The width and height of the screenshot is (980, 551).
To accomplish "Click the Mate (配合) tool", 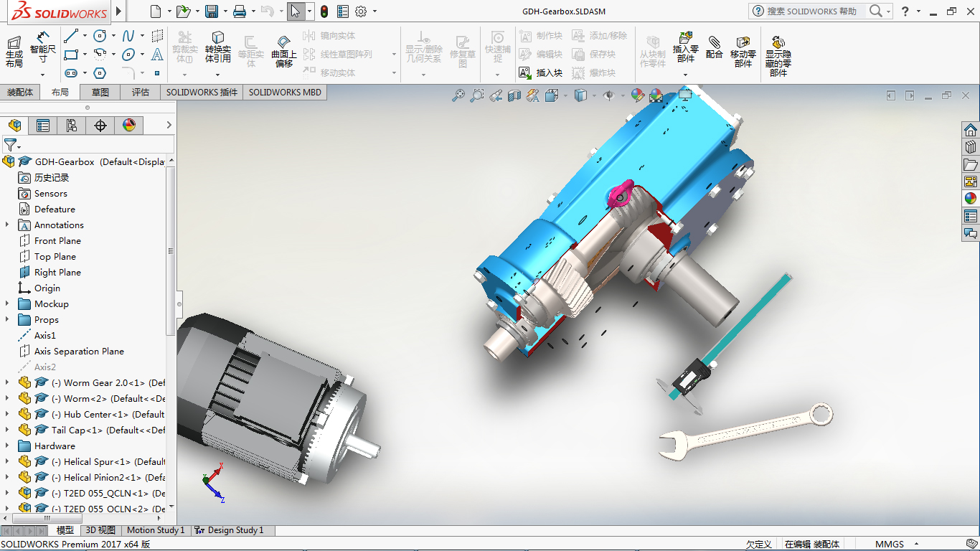I will click(714, 47).
